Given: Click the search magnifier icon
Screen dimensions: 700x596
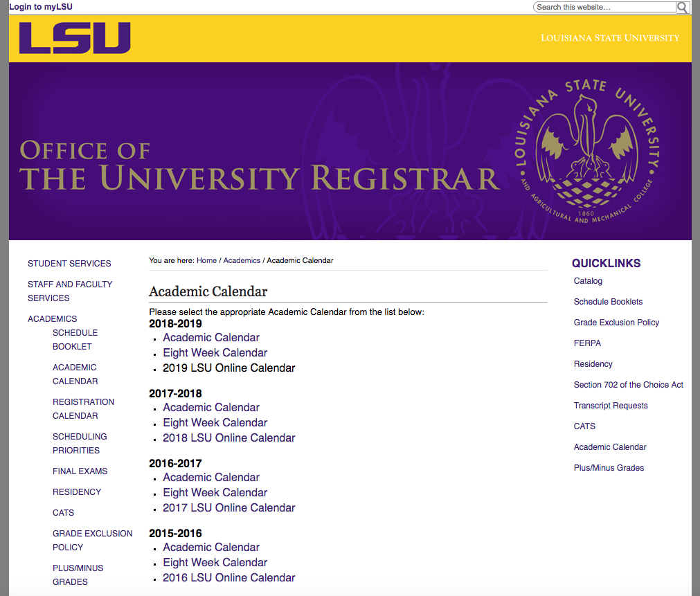Looking at the screenshot, I should coord(682,7).
